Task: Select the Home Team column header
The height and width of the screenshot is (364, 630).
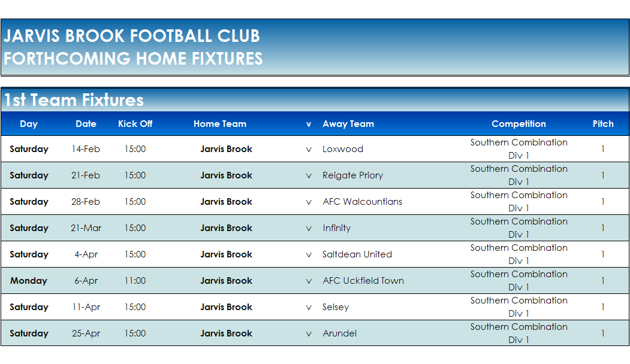Action: tap(220, 124)
